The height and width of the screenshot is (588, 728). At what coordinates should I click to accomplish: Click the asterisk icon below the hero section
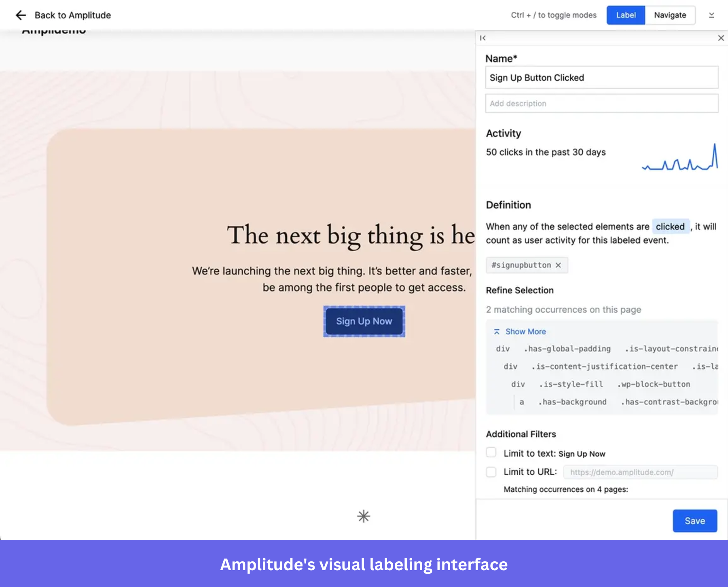tap(364, 516)
